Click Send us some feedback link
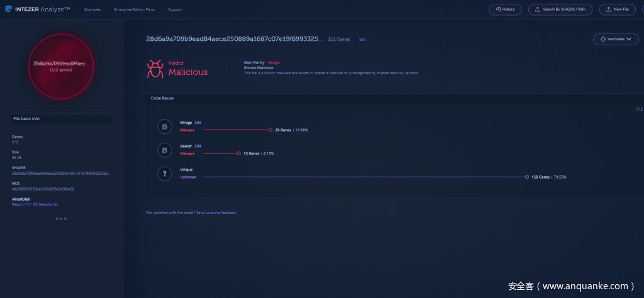 click(x=216, y=212)
